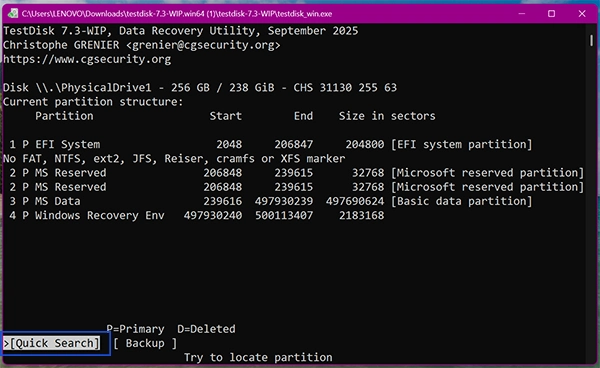
Task: Click the TestDisk icon in title bar
Action: [x=12, y=14]
